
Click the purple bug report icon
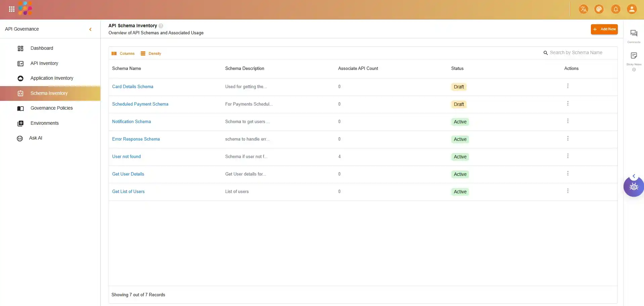[634, 187]
